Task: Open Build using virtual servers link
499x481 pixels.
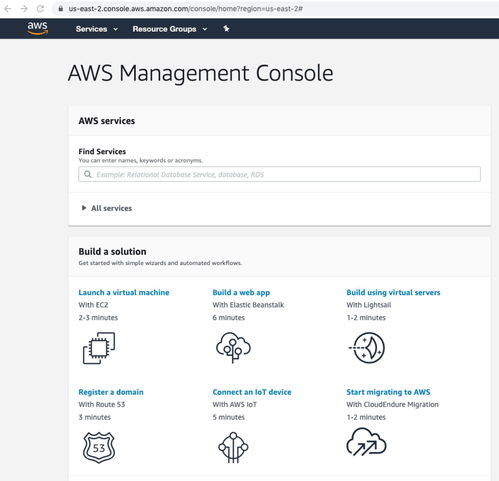Action: 393,293
